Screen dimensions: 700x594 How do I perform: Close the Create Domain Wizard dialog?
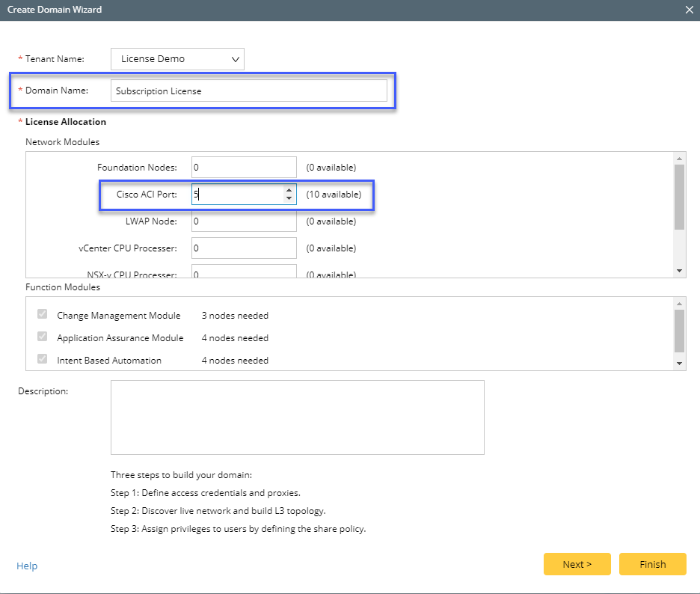[x=689, y=10]
